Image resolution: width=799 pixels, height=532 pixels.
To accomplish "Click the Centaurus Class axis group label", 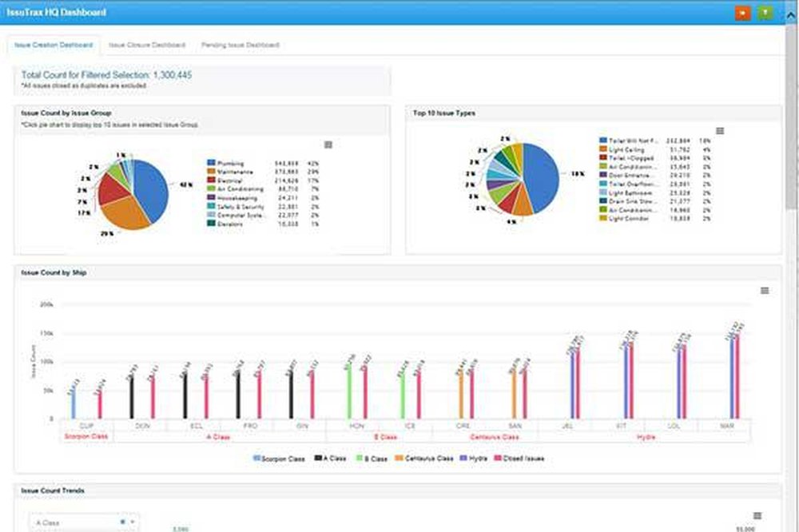I will 495,437.
